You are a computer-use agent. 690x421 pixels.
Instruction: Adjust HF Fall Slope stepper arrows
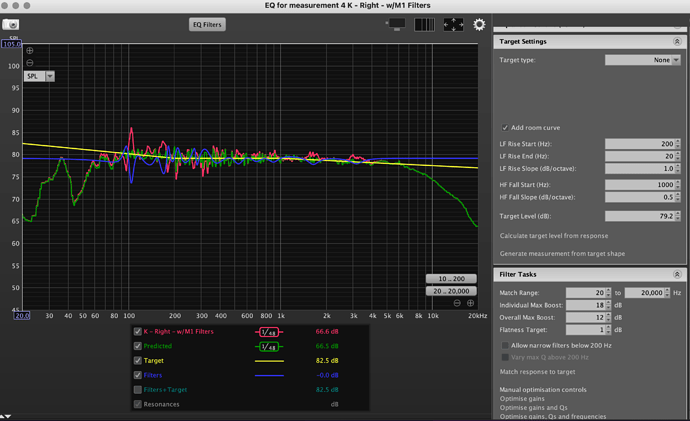click(x=678, y=197)
